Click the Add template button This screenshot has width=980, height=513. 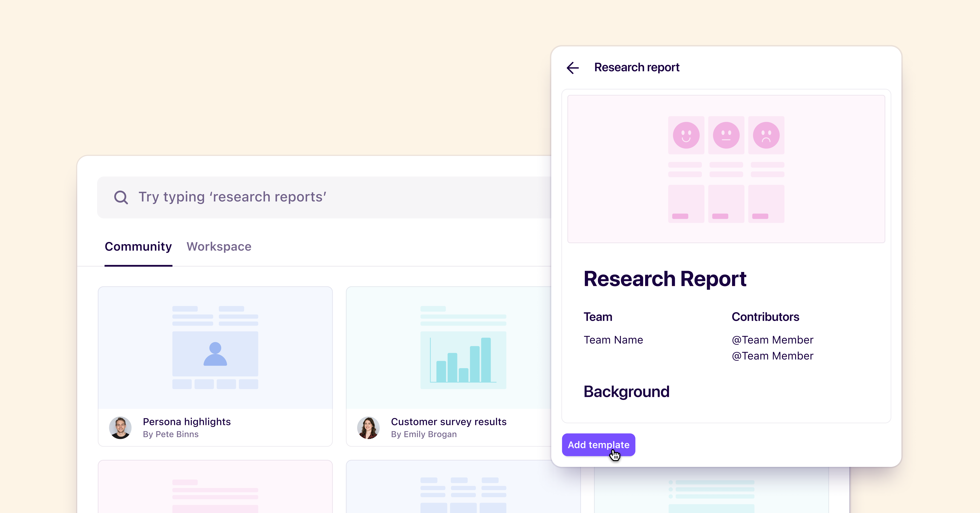point(598,445)
